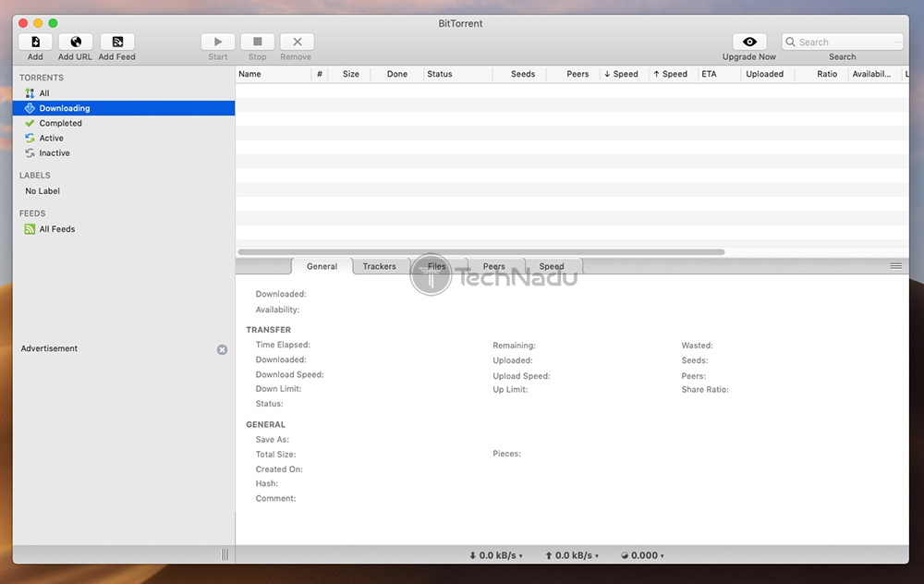Viewport: 924px width, 584px height.
Task: Click the Add Feed RSS icon
Action: (117, 42)
